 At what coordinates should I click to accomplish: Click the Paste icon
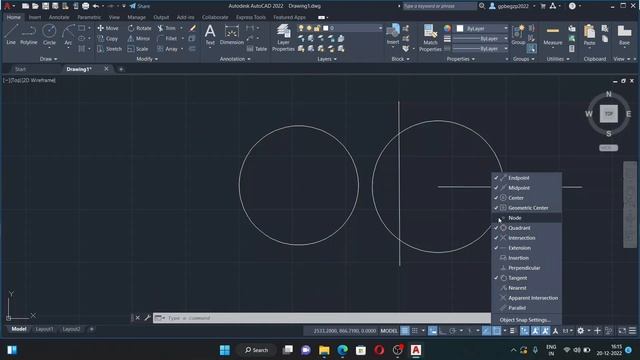589,34
